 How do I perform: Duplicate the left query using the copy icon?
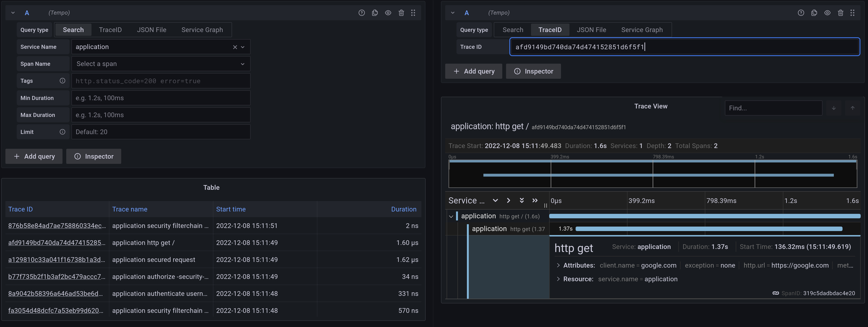tap(375, 12)
